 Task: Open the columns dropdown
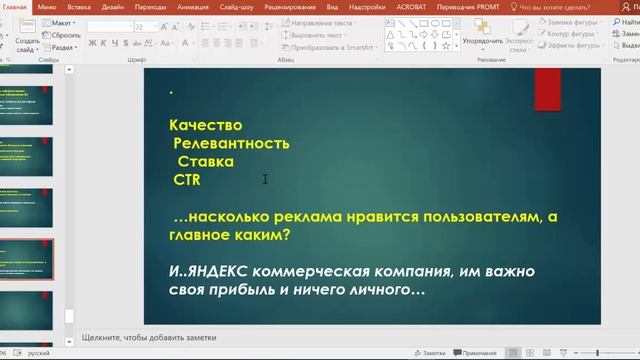click(x=256, y=43)
